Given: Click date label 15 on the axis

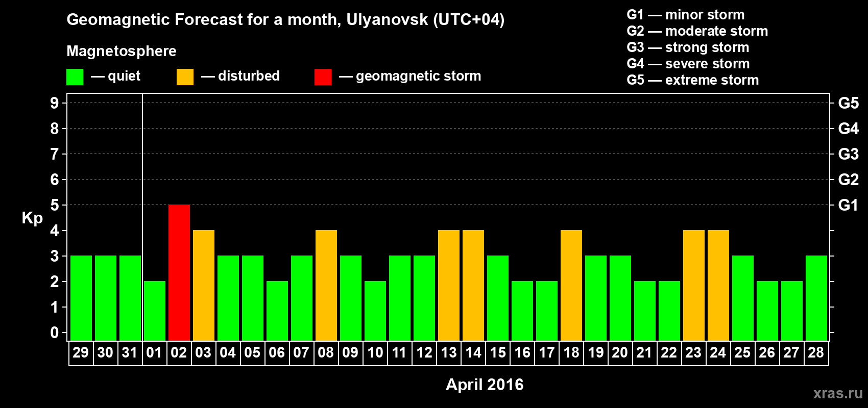Looking at the screenshot, I should click(x=498, y=353).
